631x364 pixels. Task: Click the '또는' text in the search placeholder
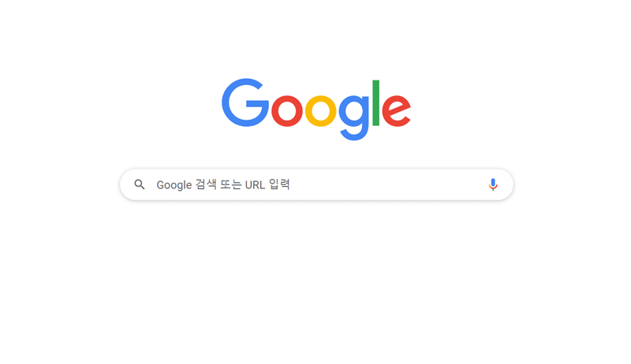[x=230, y=184]
